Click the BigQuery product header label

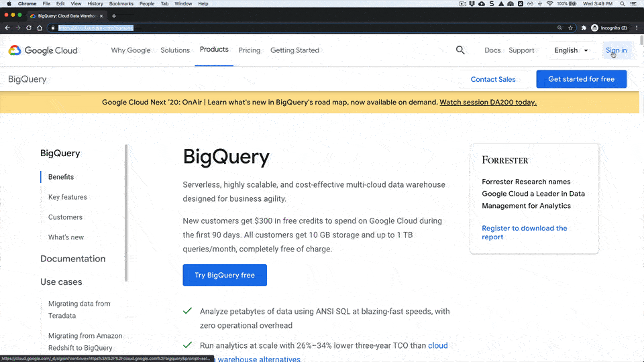point(27,79)
